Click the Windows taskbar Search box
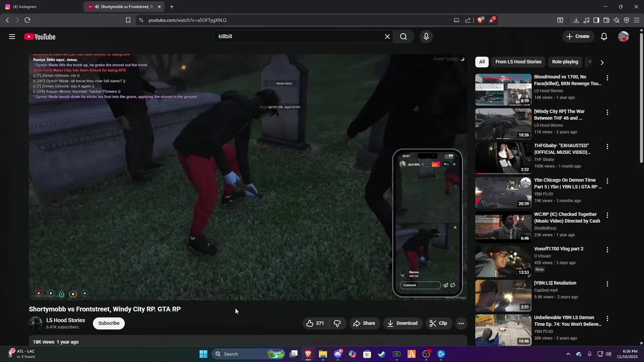 pos(250,354)
